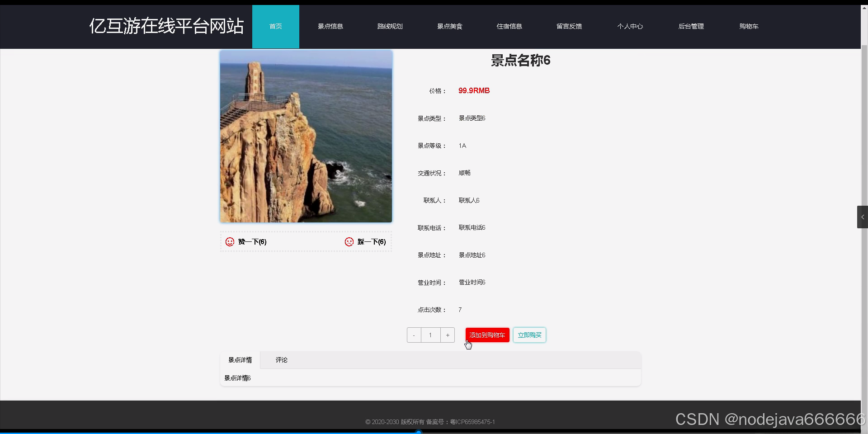
Task: Click the 立即购买 button
Action: tap(529, 335)
